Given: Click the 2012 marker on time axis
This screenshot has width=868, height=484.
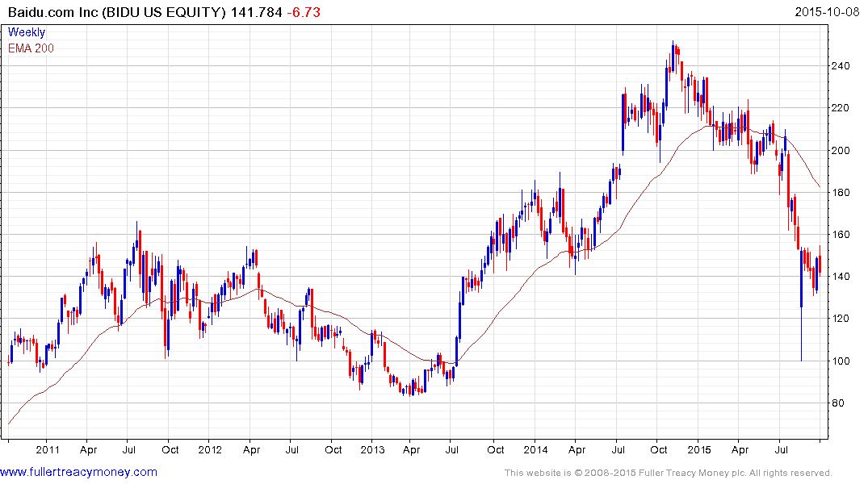Looking at the screenshot, I should [210, 450].
